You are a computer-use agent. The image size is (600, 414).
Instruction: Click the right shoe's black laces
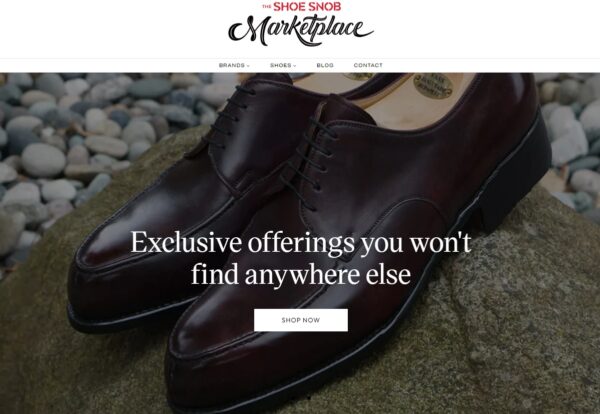coord(310,163)
